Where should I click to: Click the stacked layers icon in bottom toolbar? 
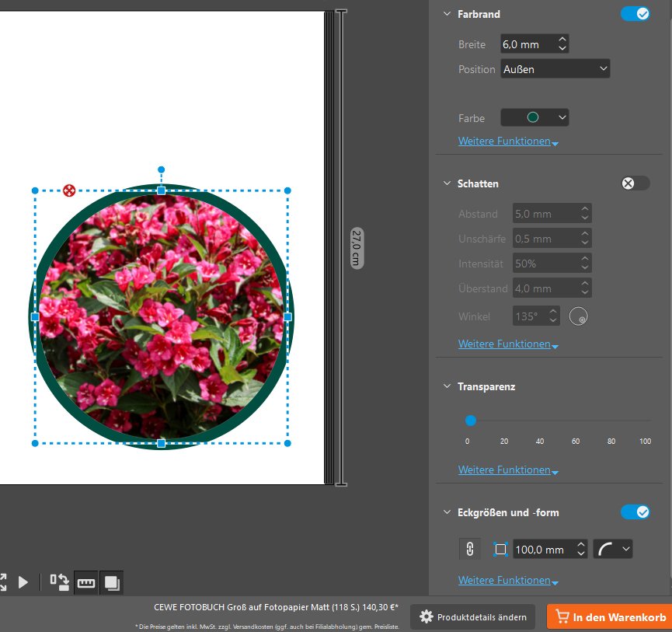coord(111,582)
